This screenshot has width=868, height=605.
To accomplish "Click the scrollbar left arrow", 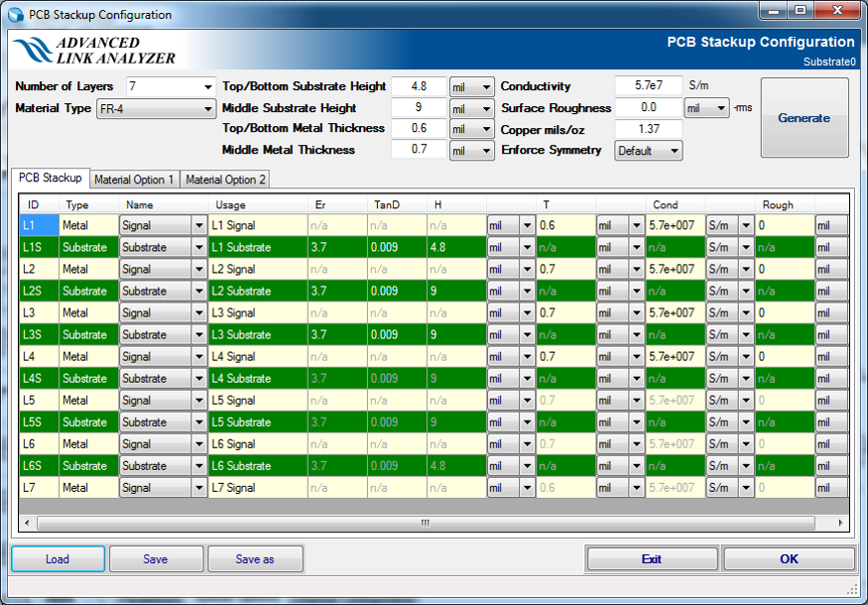I will [27, 523].
